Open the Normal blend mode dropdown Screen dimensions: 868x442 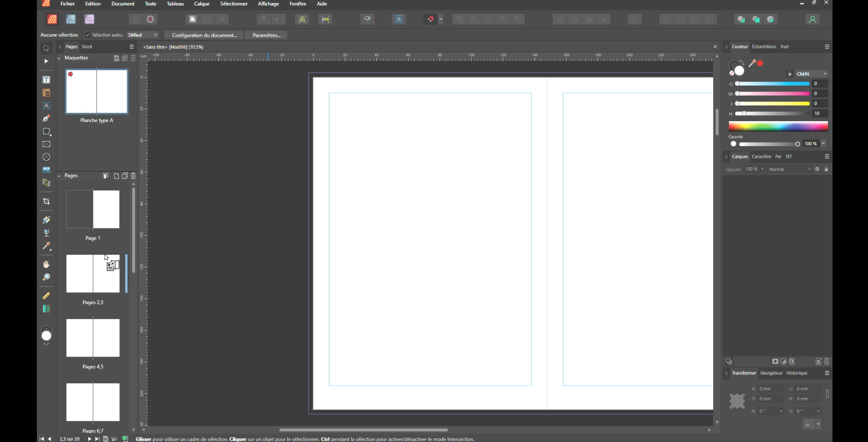click(789, 169)
